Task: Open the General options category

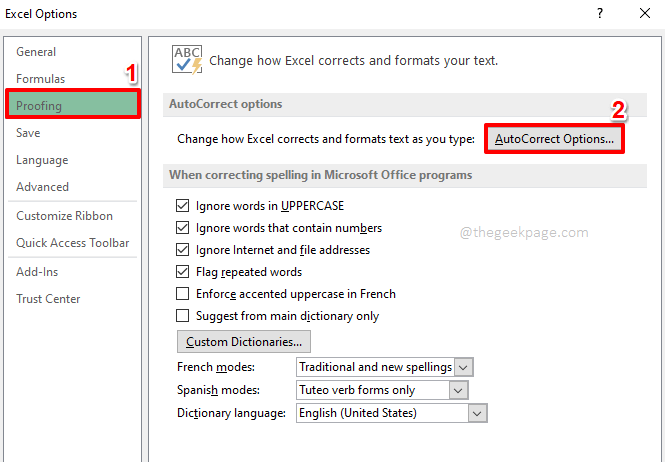Action: point(36,52)
